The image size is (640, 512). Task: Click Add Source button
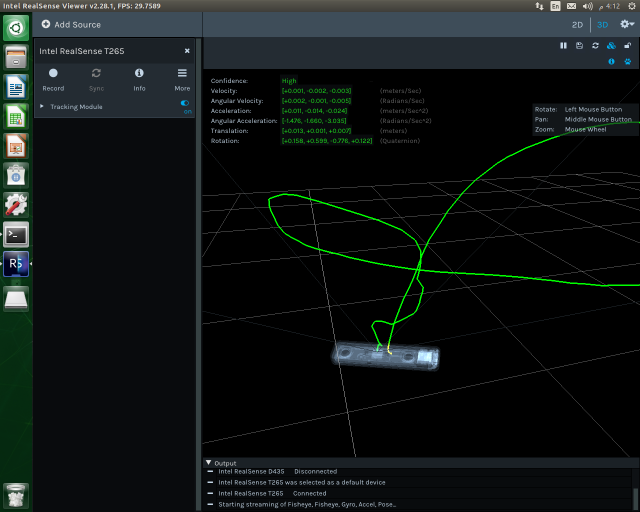tap(71, 24)
